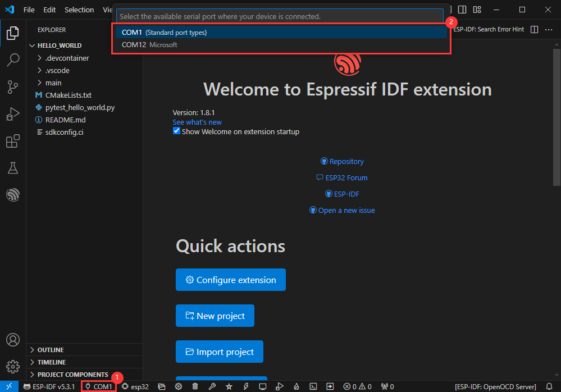This screenshot has height=392, width=561.
Task: Click the Configure extension button
Action: pos(230,280)
